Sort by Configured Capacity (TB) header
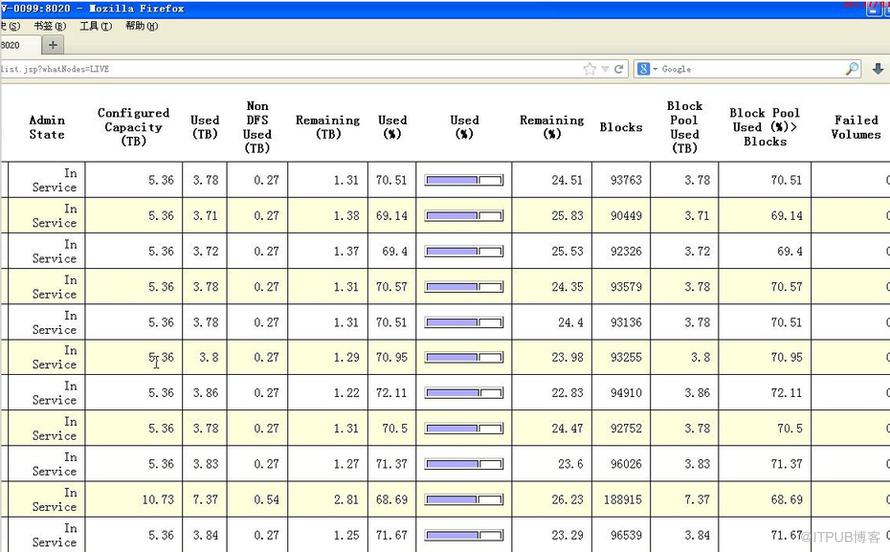The width and height of the screenshot is (890, 552). (x=133, y=127)
